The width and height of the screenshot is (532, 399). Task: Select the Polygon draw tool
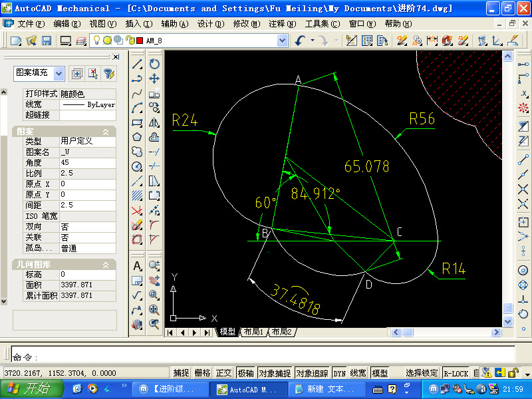coord(137,137)
